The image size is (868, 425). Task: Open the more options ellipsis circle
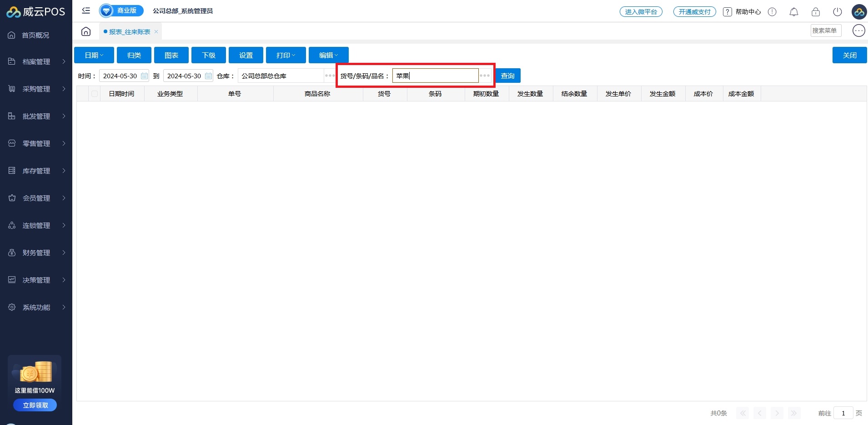tap(858, 30)
